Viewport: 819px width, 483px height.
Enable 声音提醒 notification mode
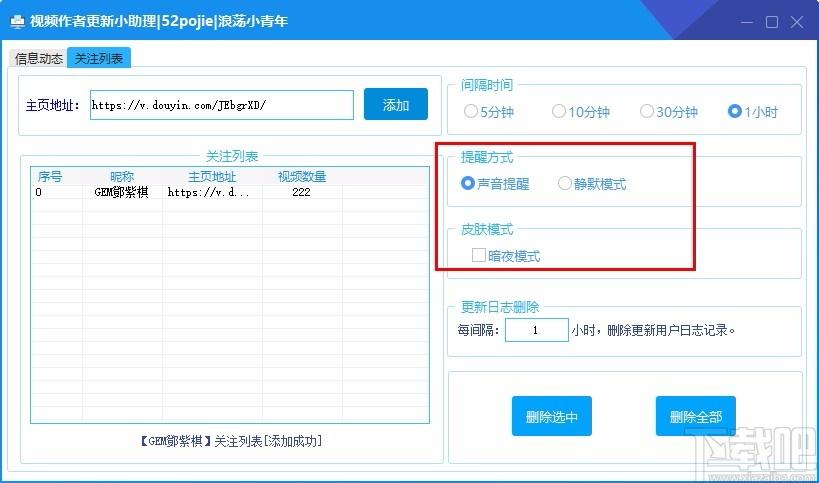point(495,184)
